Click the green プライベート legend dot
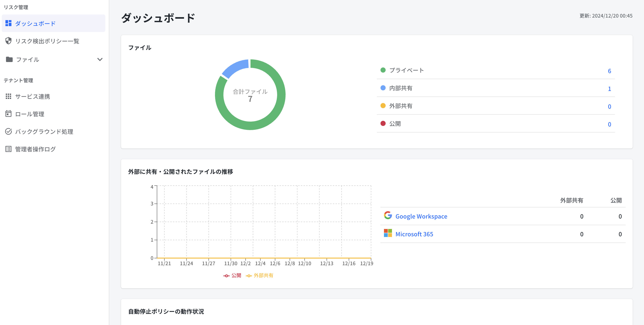This screenshot has width=644, height=325. pos(383,70)
